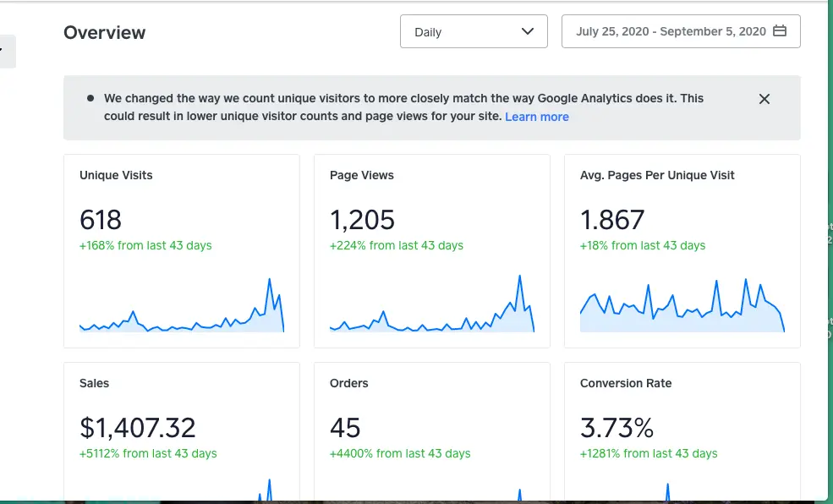This screenshot has width=833, height=504.
Task: Select the Conversion Rate card title
Action: (626, 383)
